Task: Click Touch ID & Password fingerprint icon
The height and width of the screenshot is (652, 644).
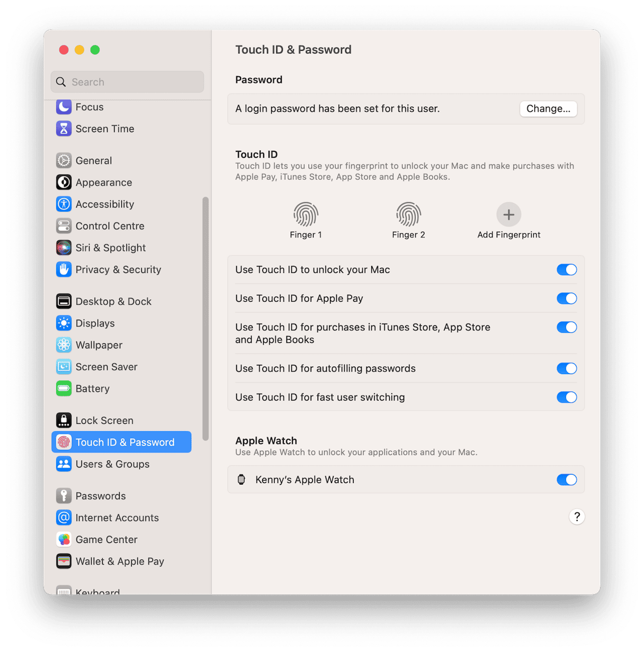Action: pos(64,442)
